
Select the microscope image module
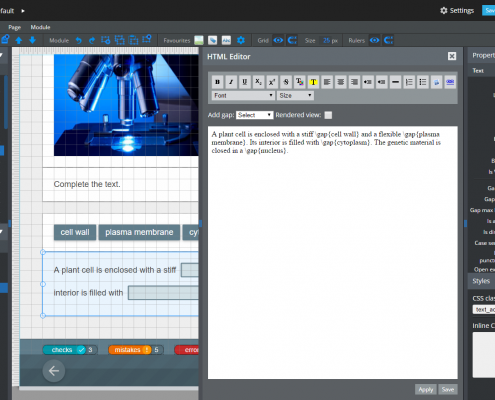[x=126, y=105]
